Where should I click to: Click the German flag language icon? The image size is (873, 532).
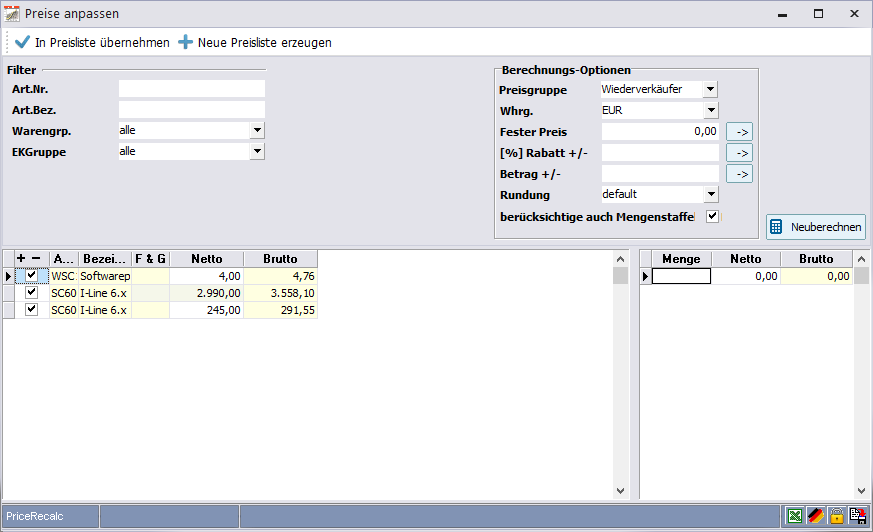[815, 516]
